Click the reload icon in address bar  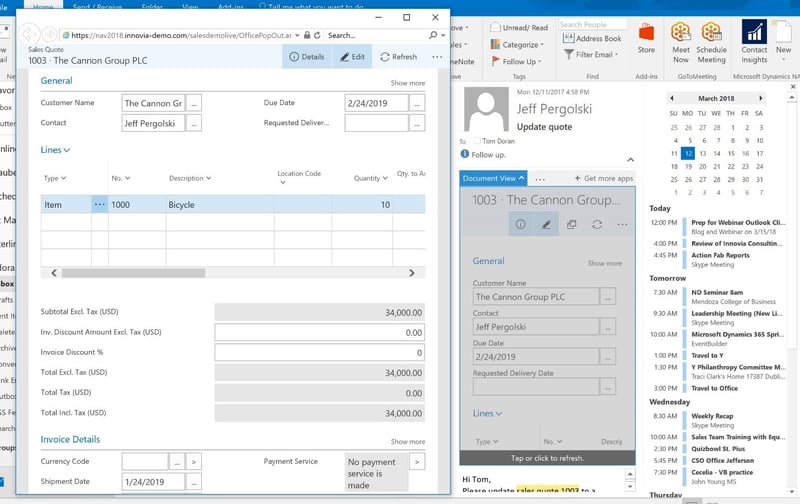point(317,35)
